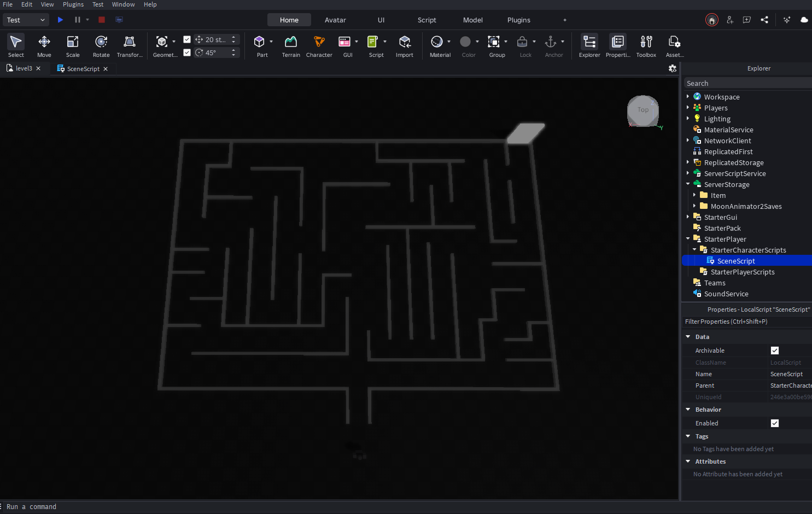Image resolution: width=812 pixels, height=514 pixels.
Task: Toggle the rotation snap 45° checkbox
Action: pos(187,52)
